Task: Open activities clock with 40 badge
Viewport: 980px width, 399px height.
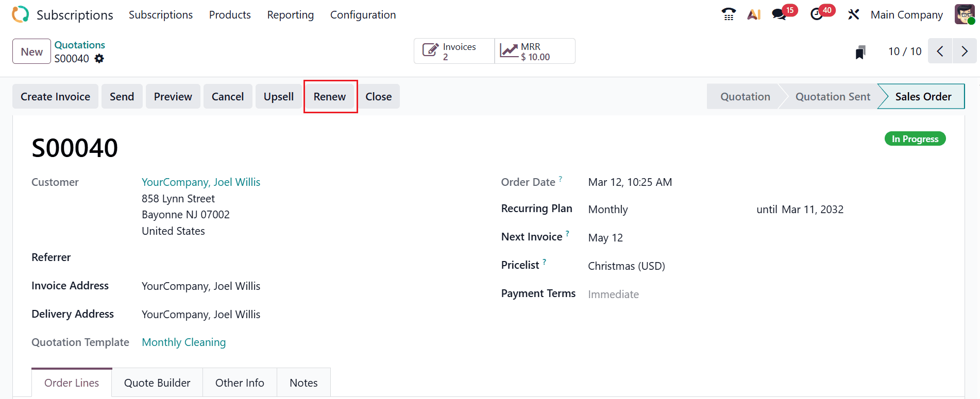Action: (x=817, y=14)
